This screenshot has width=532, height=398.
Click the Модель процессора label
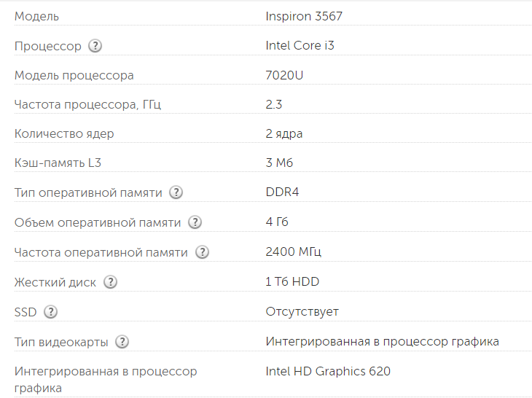pyautogui.click(x=74, y=75)
